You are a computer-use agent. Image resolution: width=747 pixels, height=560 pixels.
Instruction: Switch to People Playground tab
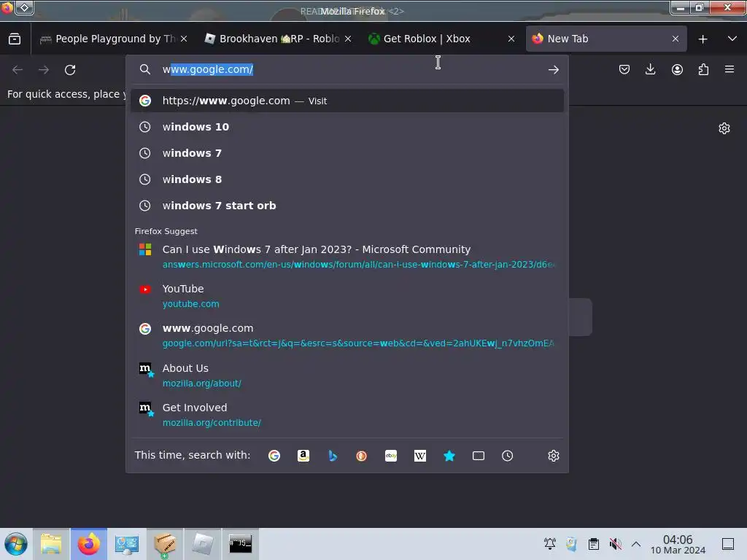pyautogui.click(x=113, y=39)
